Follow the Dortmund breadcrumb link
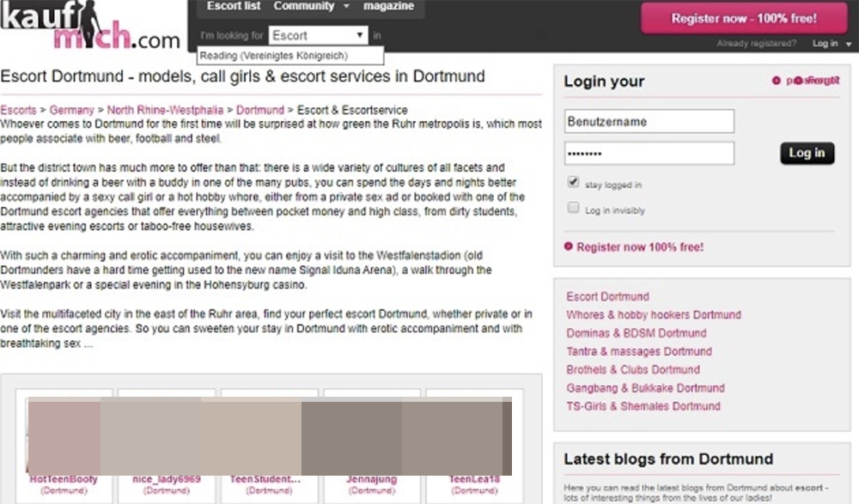The height and width of the screenshot is (504, 859). click(260, 110)
